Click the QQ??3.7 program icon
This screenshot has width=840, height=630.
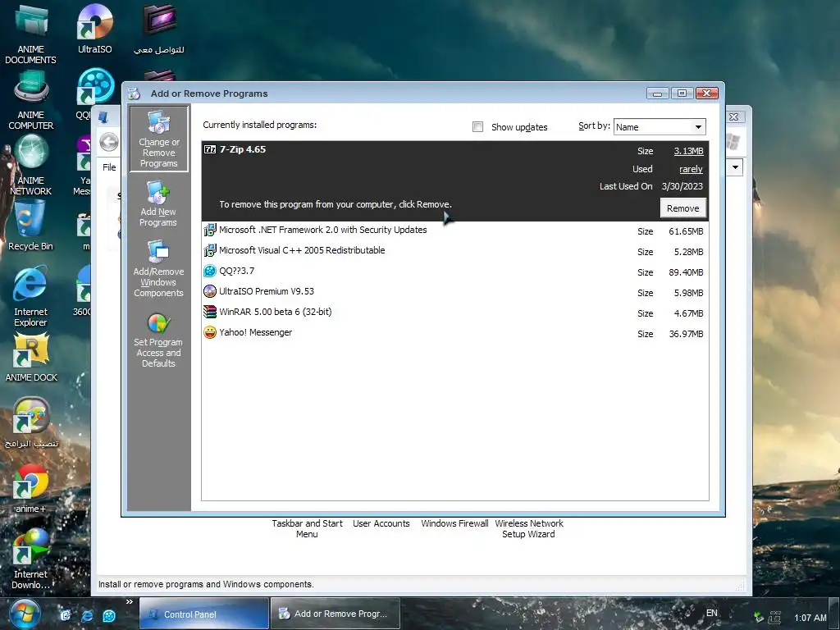210,271
